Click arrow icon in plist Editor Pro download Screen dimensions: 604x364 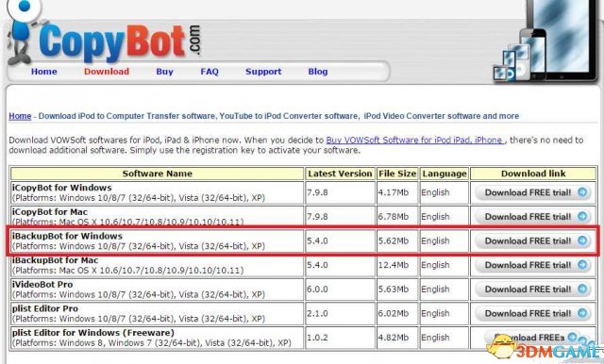coord(582,313)
